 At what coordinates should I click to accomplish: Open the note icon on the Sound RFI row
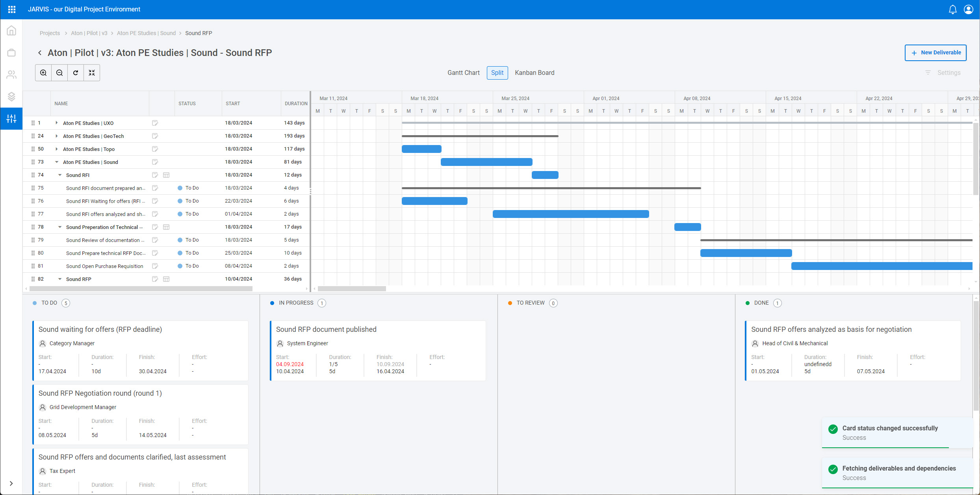pos(155,175)
